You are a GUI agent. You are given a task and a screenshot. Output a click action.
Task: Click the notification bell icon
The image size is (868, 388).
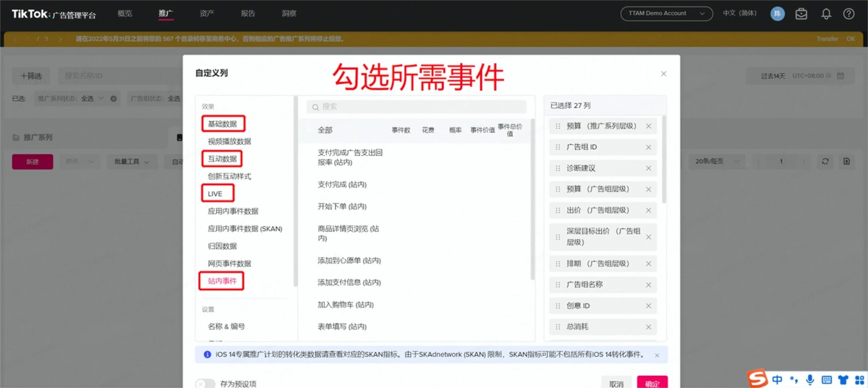pos(826,14)
